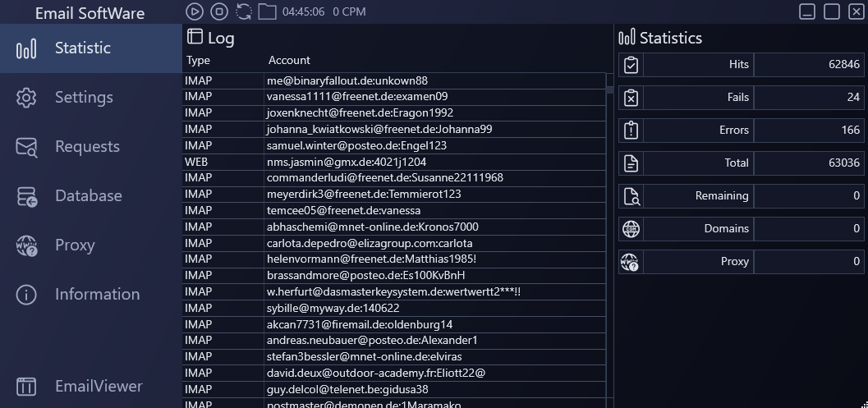
Task: Click the Remaining search-document icon
Action: (x=631, y=196)
